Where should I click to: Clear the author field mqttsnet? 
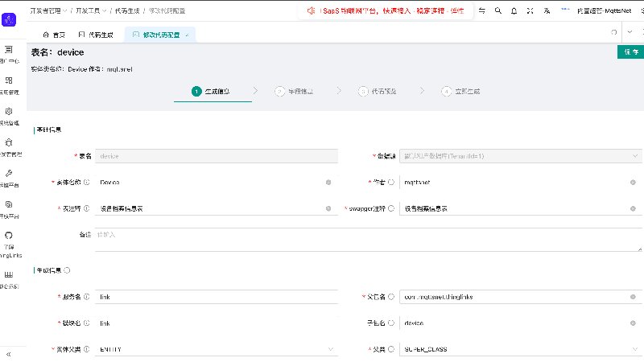pyautogui.click(x=633, y=183)
